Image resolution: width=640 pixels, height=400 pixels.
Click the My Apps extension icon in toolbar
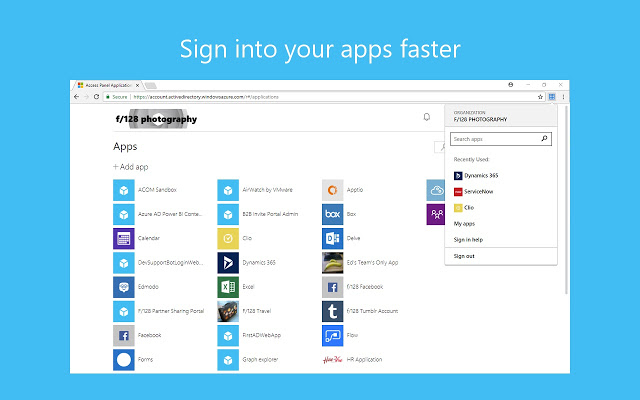pos(552,97)
